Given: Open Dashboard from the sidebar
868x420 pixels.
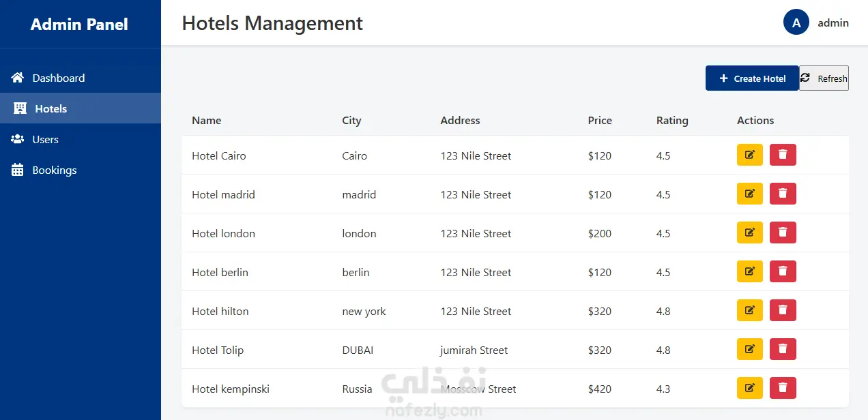Looking at the screenshot, I should point(58,78).
